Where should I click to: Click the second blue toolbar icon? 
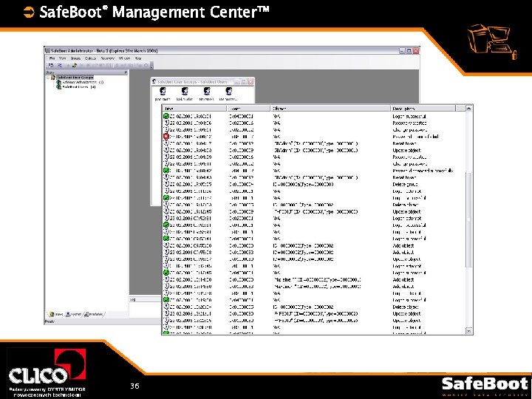(x=60, y=65)
